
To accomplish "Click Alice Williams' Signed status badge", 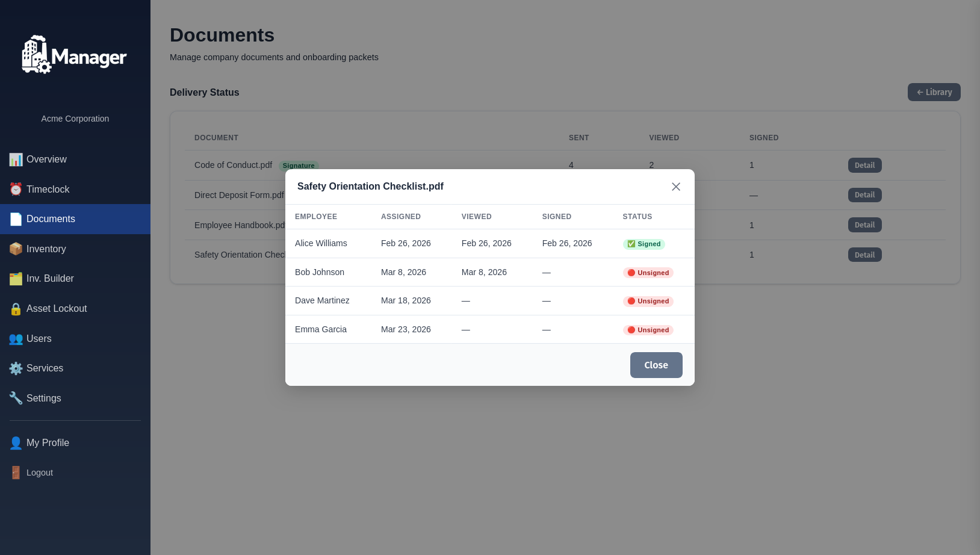I will (x=644, y=244).
